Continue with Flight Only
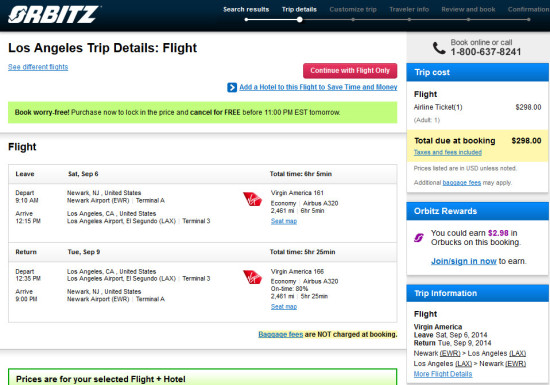 (x=350, y=71)
